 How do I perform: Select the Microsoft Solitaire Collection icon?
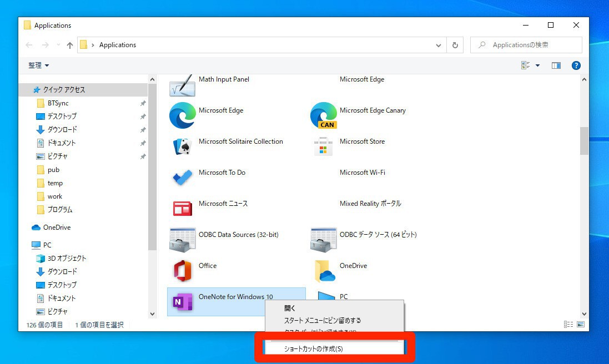(x=182, y=146)
